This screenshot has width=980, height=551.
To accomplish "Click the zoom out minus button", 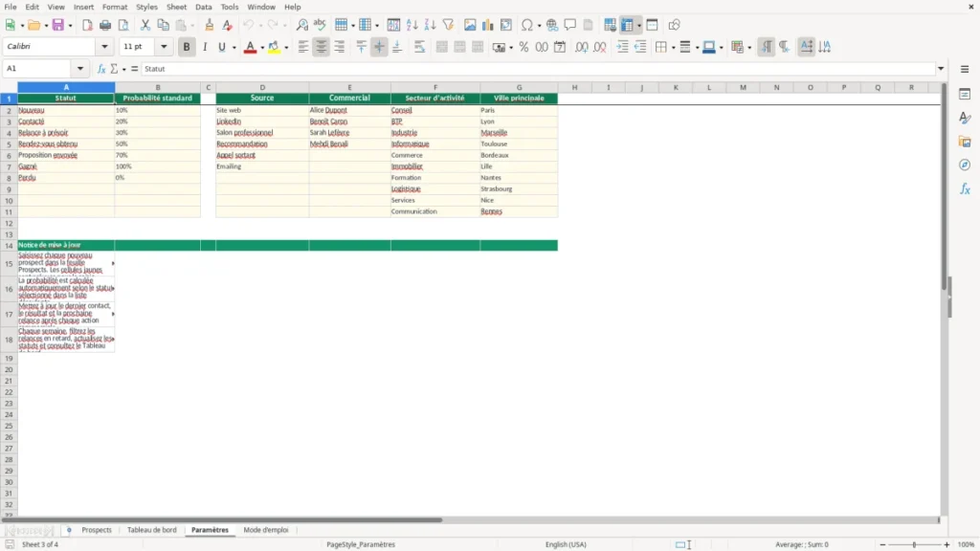I will (882, 544).
